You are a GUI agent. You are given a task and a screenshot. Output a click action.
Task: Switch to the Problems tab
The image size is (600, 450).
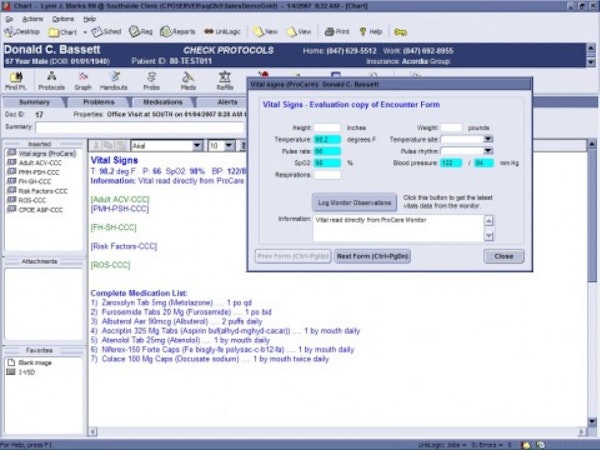point(98,102)
